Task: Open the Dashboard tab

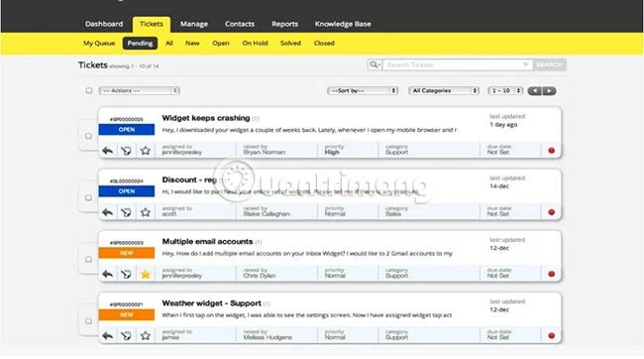Action: pyautogui.click(x=104, y=24)
